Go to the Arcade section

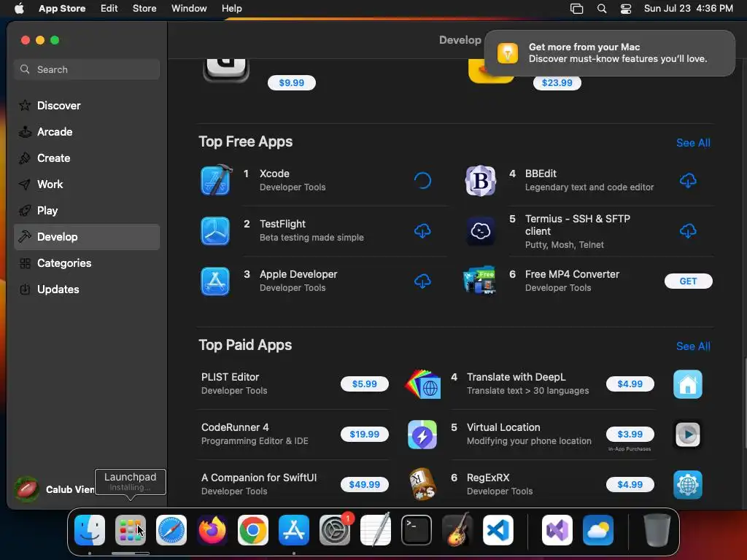click(x=87, y=132)
